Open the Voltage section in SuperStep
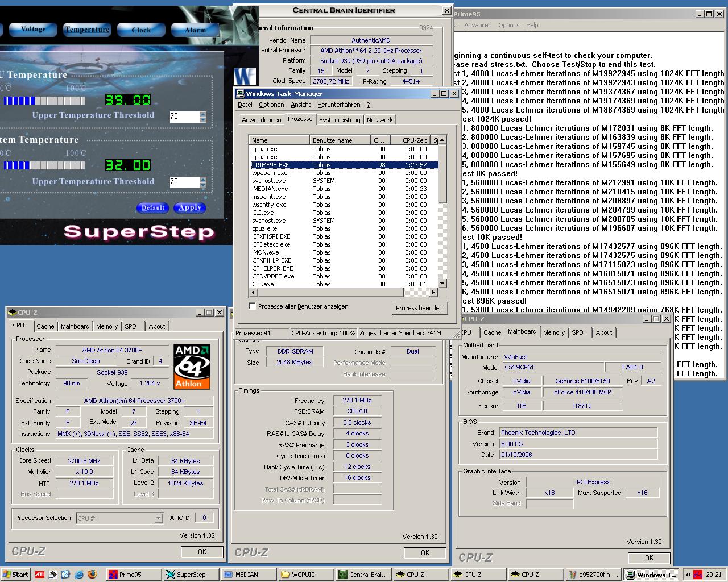 tap(33, 29)
